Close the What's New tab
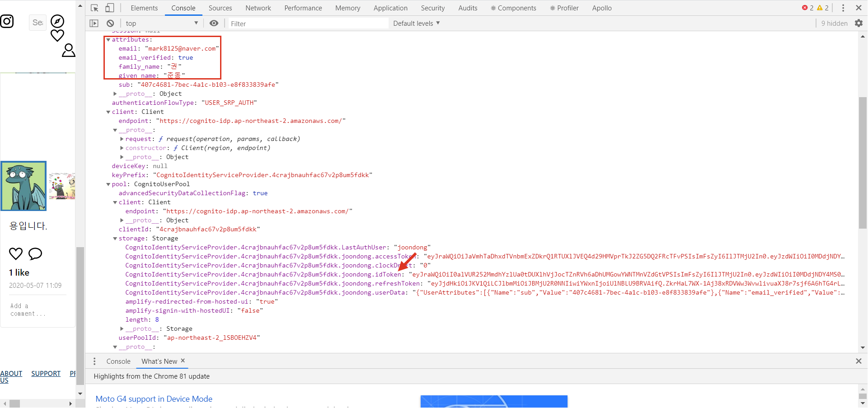Screen dimensions: 868x408 pos(183,361)
